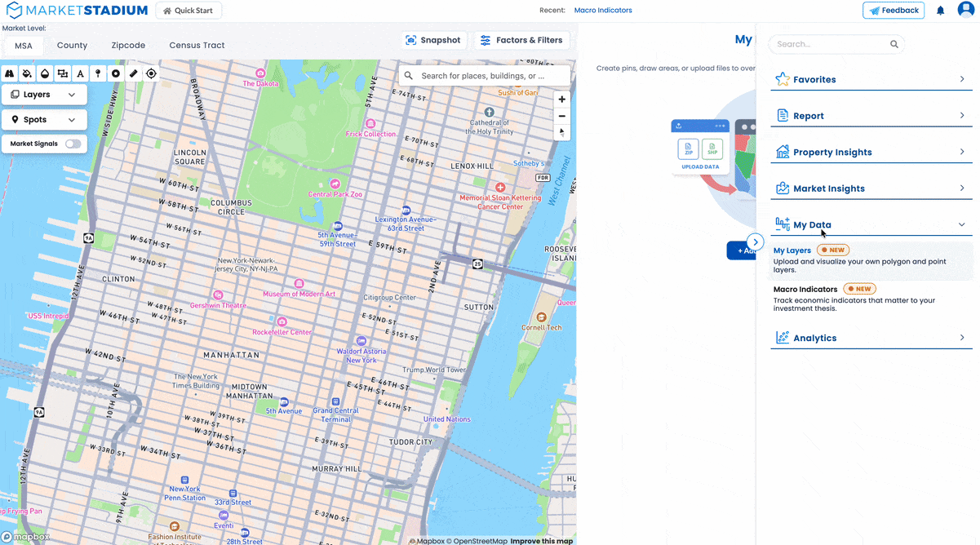Select the ring circle draw tool
The width and height of the screenshot is (980, 545).
point(116,73)
